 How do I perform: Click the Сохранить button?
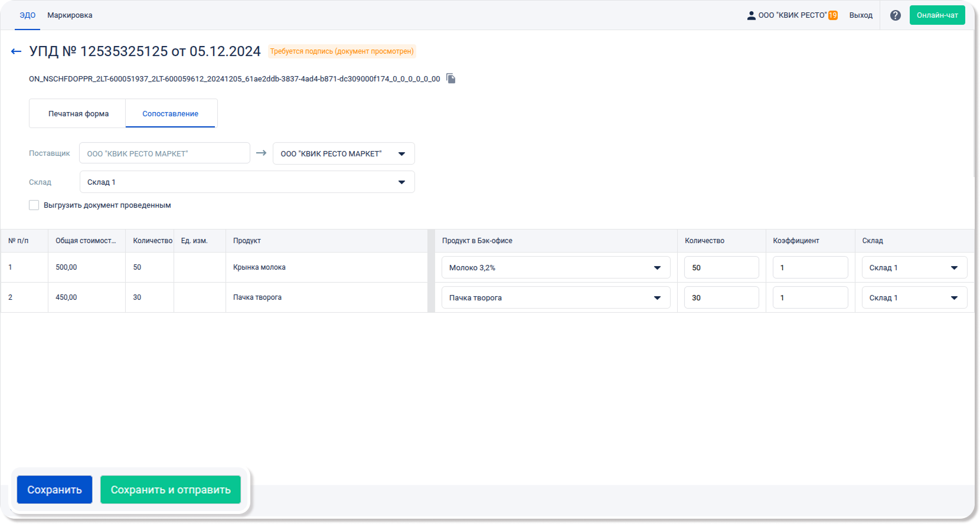[54, 490]
